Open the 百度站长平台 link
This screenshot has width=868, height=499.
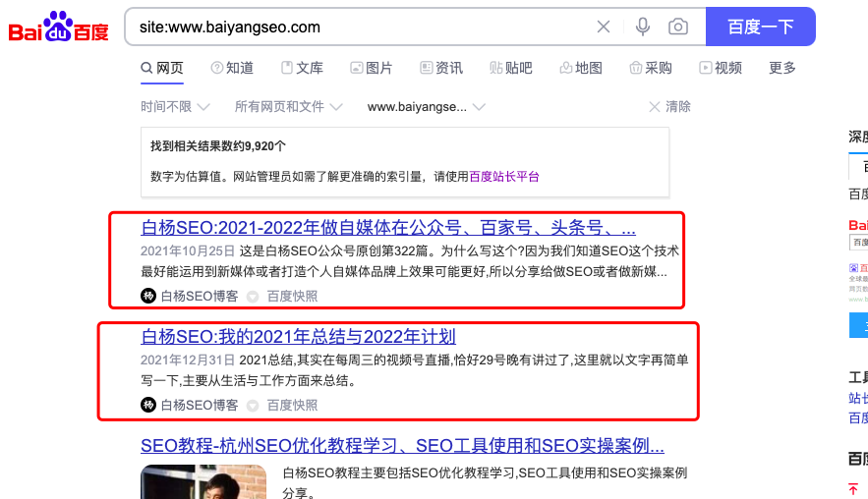click(504, 177)
